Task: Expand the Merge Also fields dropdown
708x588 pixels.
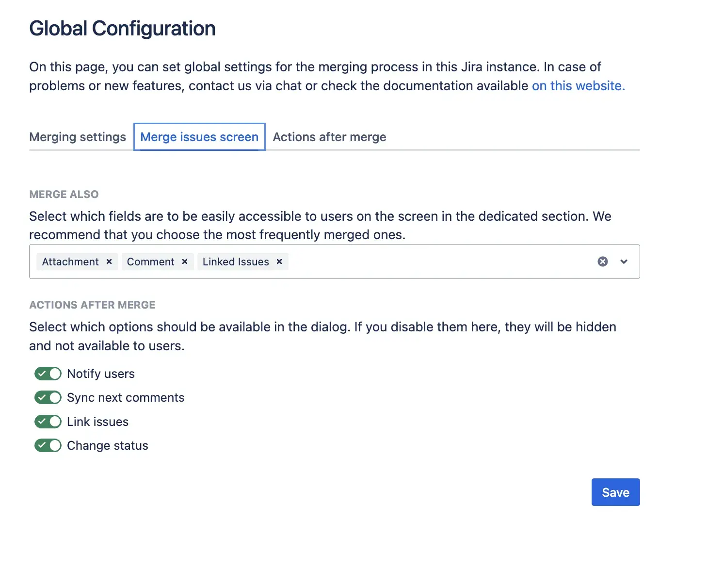Action: click(x=624, y=261)
